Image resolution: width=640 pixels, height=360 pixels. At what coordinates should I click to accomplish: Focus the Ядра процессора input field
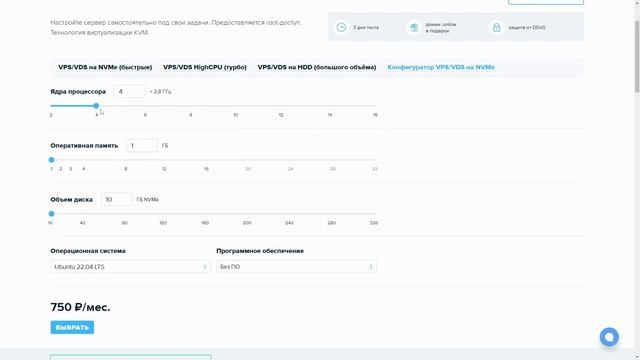129,91
